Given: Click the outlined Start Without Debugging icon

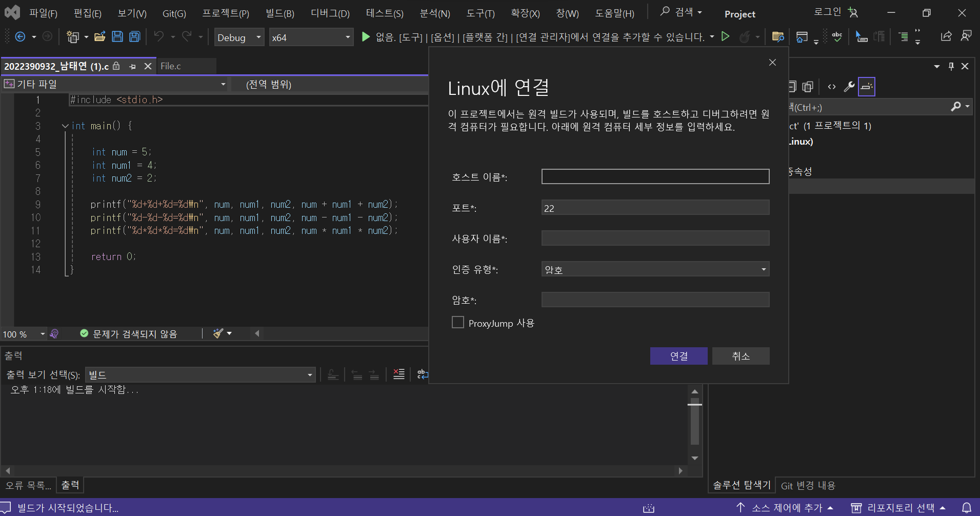Looking at the screenshot, I should [x=725, y=36].
